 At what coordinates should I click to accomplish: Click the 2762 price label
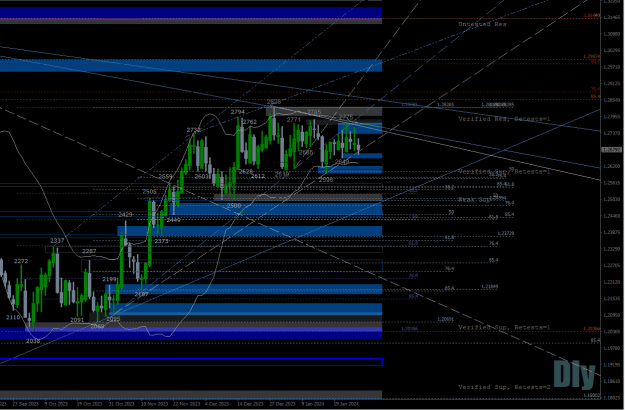[x=250, y=122]
